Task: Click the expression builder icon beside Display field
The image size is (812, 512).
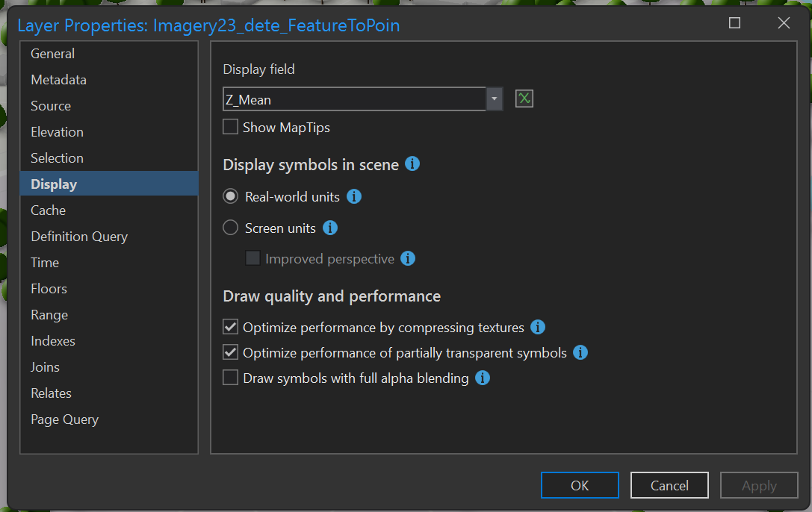Action: (524, 99)
